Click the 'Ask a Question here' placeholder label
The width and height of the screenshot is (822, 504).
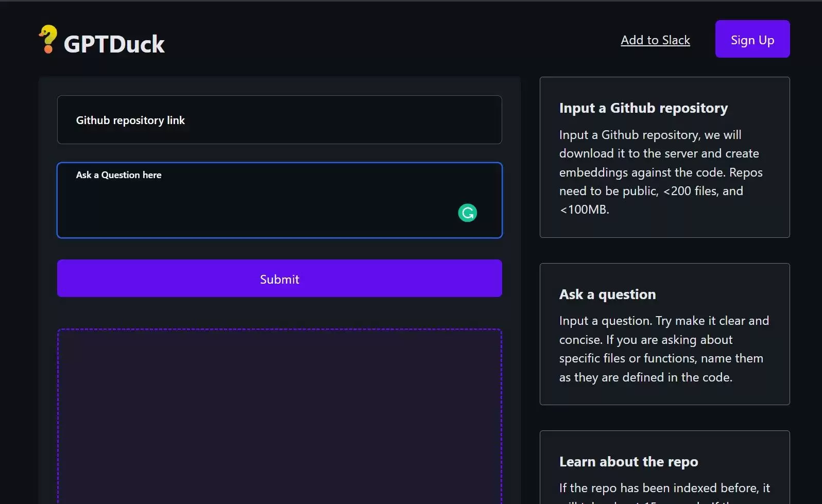click(x=118, y=175)
